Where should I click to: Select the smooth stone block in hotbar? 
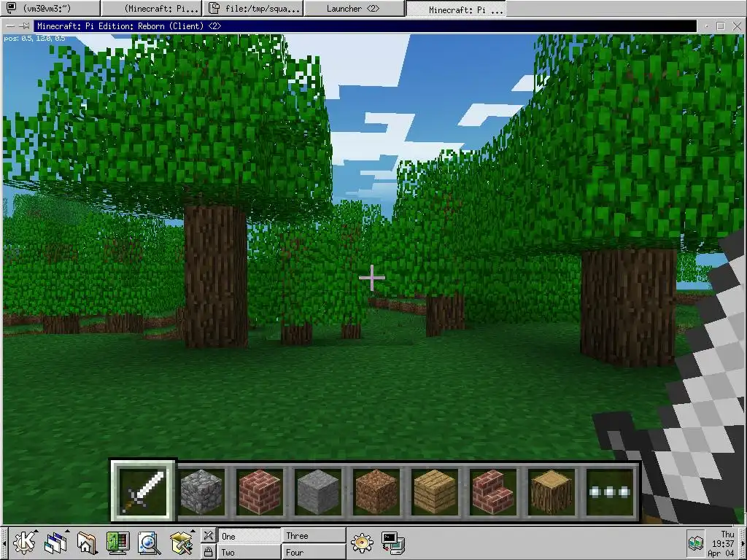click(318, 491)
